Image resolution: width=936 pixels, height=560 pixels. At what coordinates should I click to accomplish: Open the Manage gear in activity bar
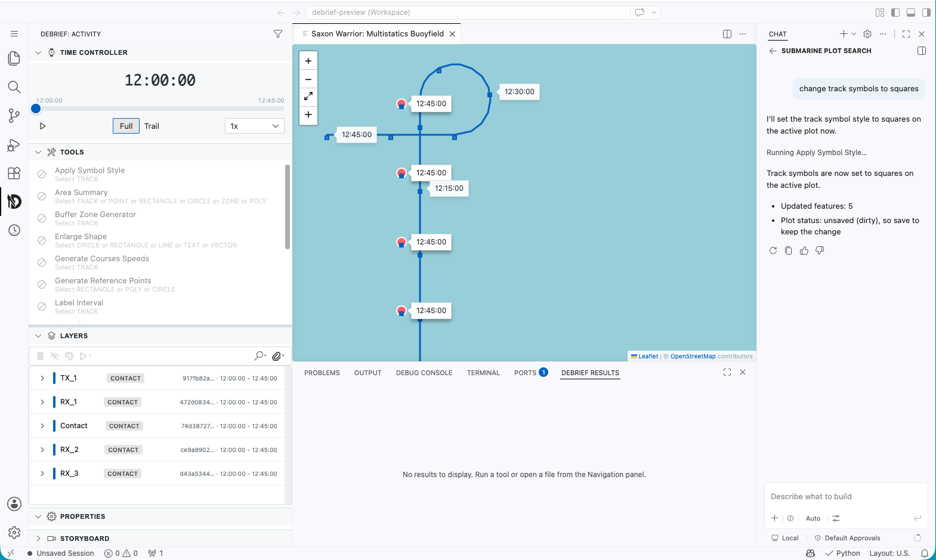14,533
